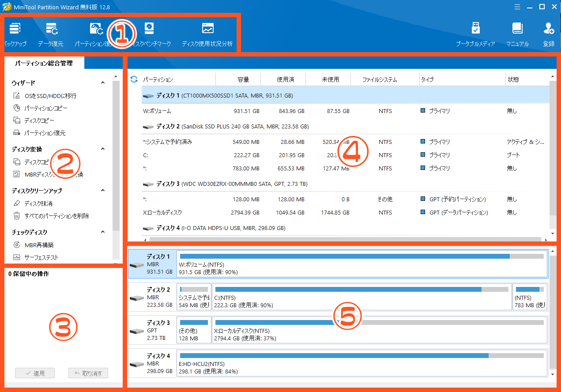Viewport: 561px width, 392px height.
Task: Start the OSをSSD/HDDに移行 wizard
Action: point(50,96)
